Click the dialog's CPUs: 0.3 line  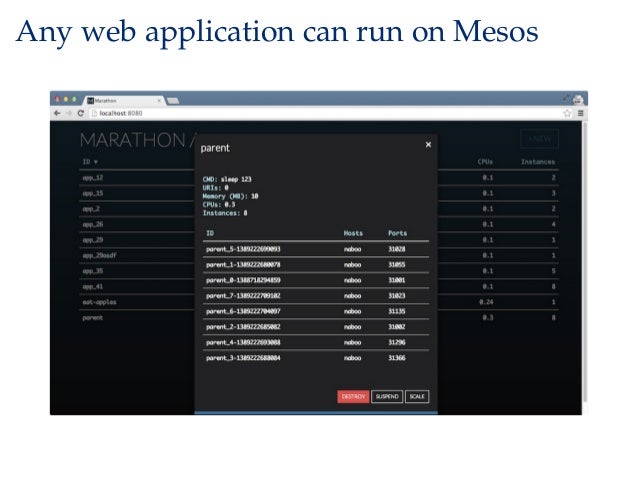[219, 205]
